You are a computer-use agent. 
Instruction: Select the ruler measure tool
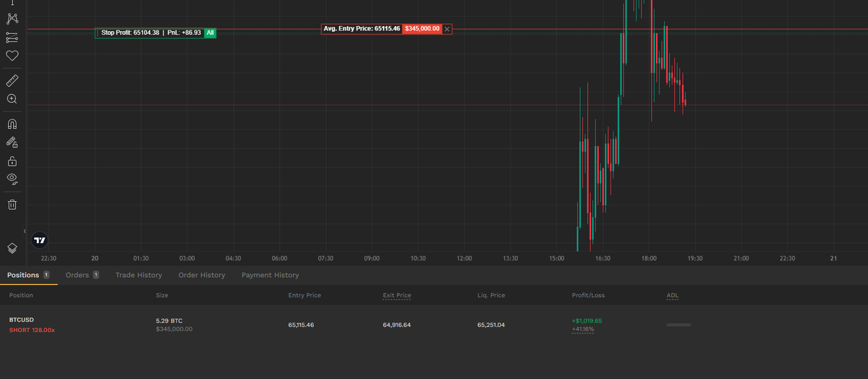click(12, 80)
